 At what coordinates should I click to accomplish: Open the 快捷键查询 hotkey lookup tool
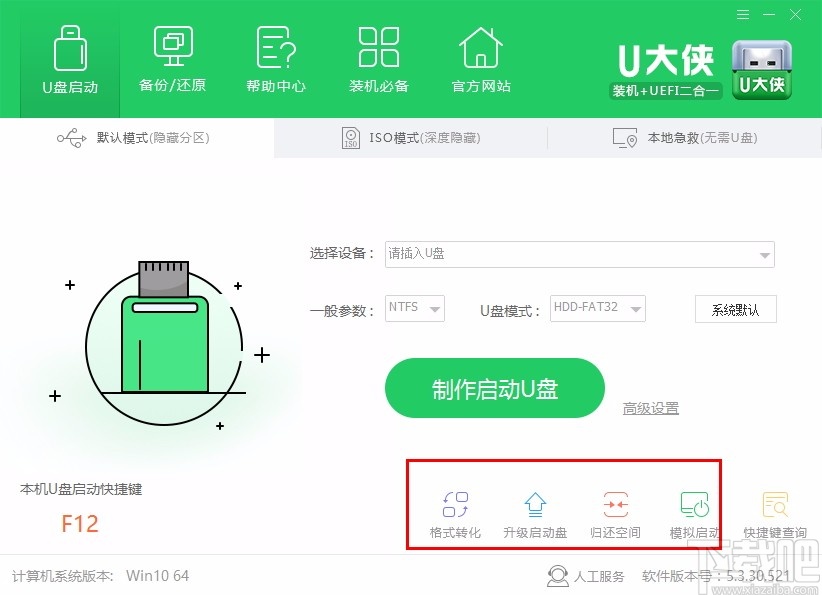pyautogui.click(x=775, y=510)
